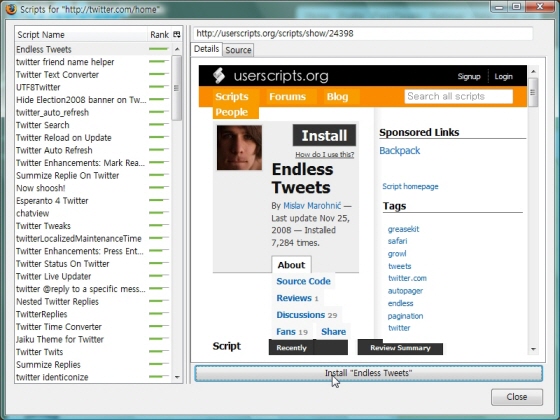Click Install "Endless Tweets" button
The image size is (560, 420).
(368, 373)
